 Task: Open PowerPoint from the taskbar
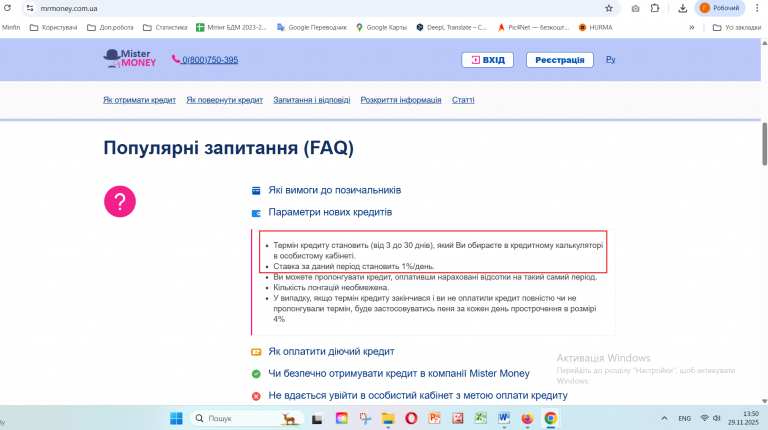tap(434, 418)
